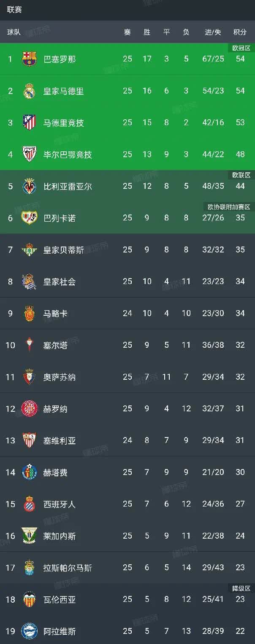Tap the Real Madrid crest icon
The image size is (255, 644).
[30, 91]
